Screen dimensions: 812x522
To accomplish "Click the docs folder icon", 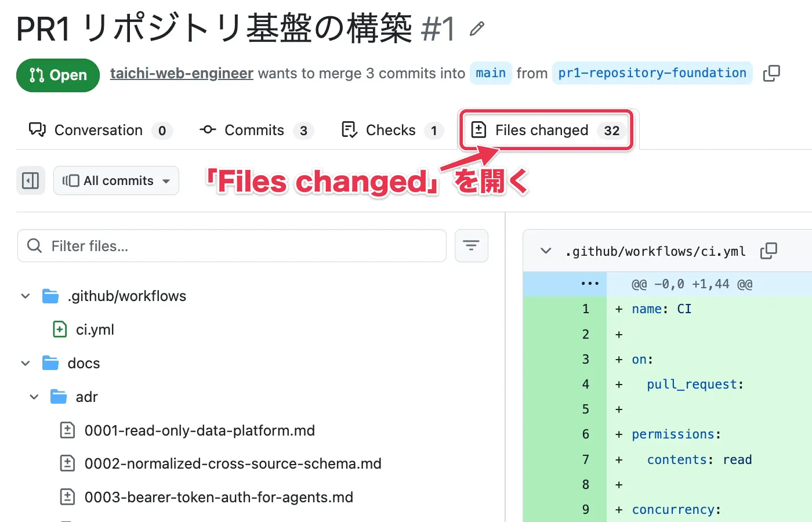I will (x=50, y=363).
